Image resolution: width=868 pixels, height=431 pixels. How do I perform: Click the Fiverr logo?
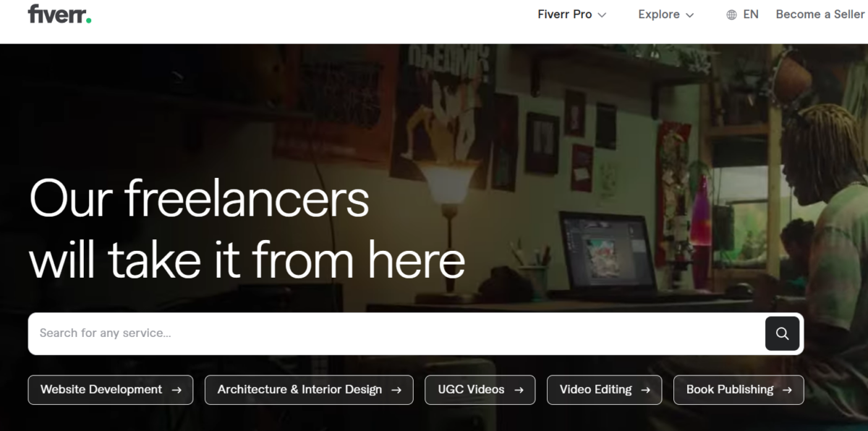59,14
